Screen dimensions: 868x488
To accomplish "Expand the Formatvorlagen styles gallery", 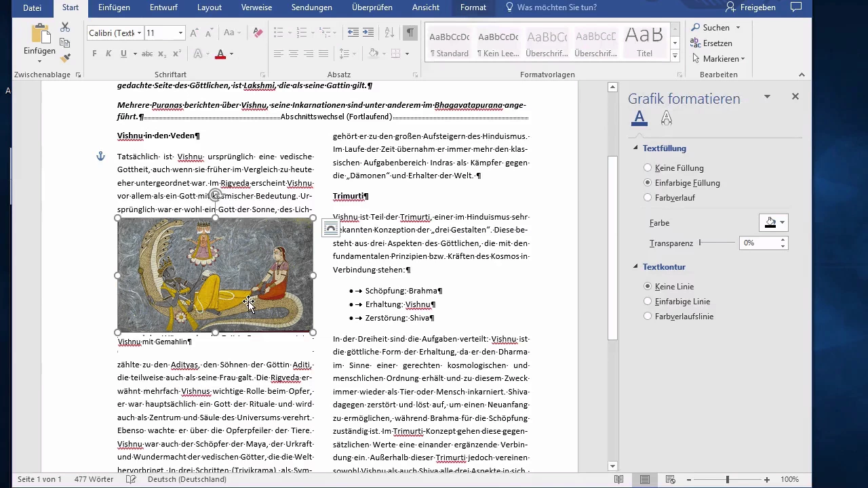I will click(x=675, y=56).
